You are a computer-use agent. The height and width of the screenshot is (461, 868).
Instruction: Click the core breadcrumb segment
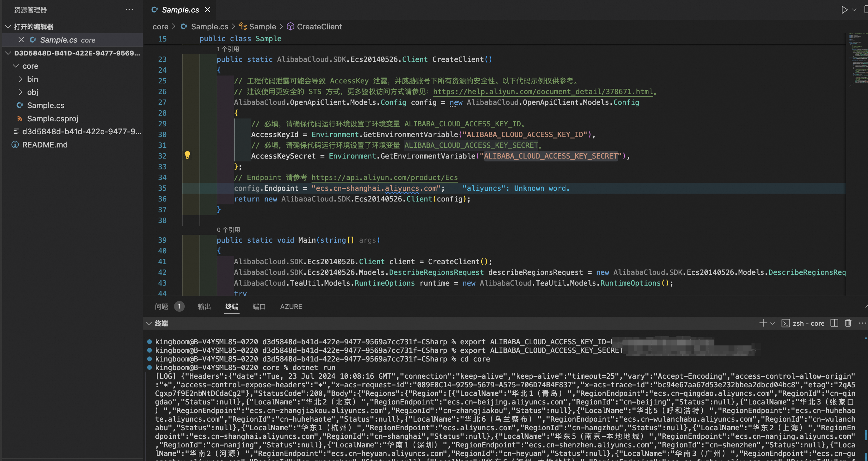click(160, 27)
